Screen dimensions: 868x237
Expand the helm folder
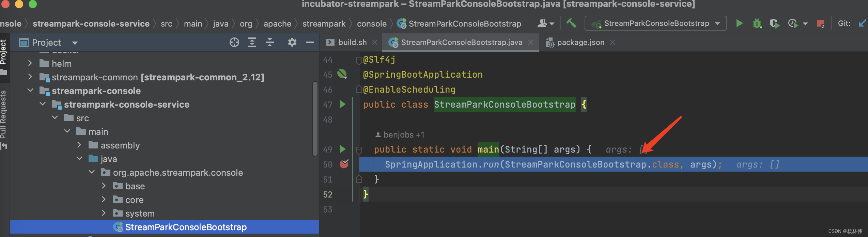point(30,63)
